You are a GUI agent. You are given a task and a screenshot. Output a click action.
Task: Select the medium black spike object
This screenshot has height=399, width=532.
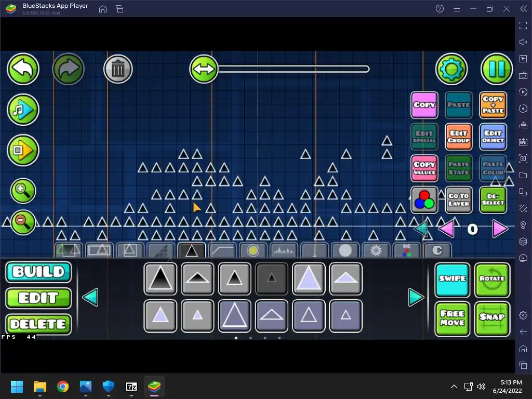234,278
